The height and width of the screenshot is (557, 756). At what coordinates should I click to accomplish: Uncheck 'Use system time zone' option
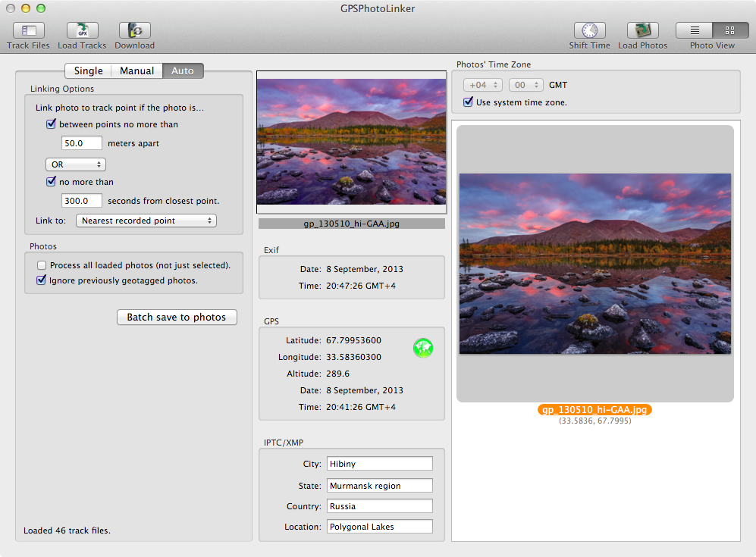[468, 102]
